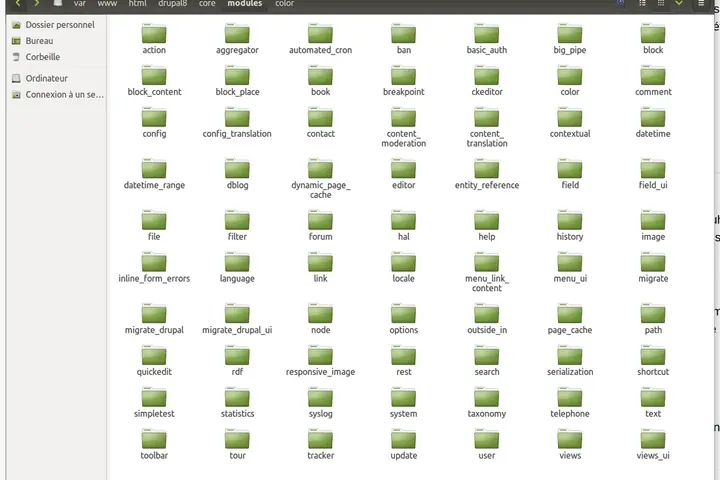Click the search icon in toolbar
720x480 pixels.
620,3
